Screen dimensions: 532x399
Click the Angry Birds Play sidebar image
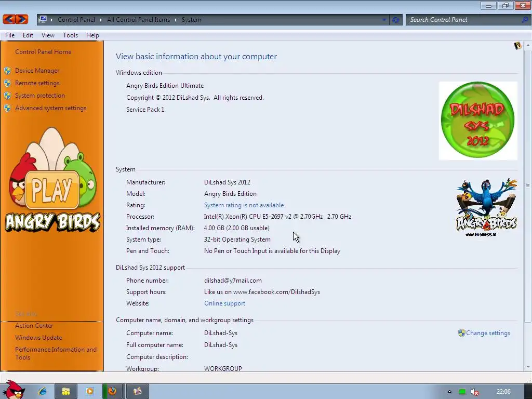click(52, 180)
